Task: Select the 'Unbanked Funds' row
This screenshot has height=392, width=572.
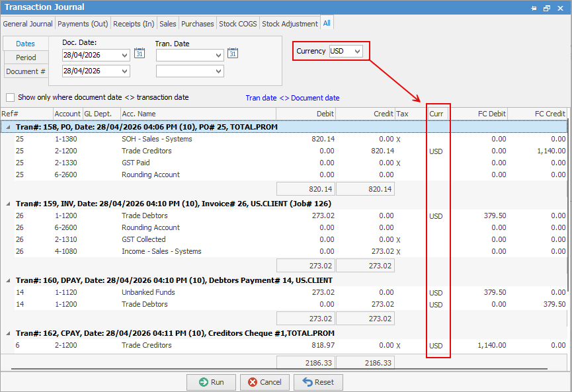Action: tap(291, 292)
